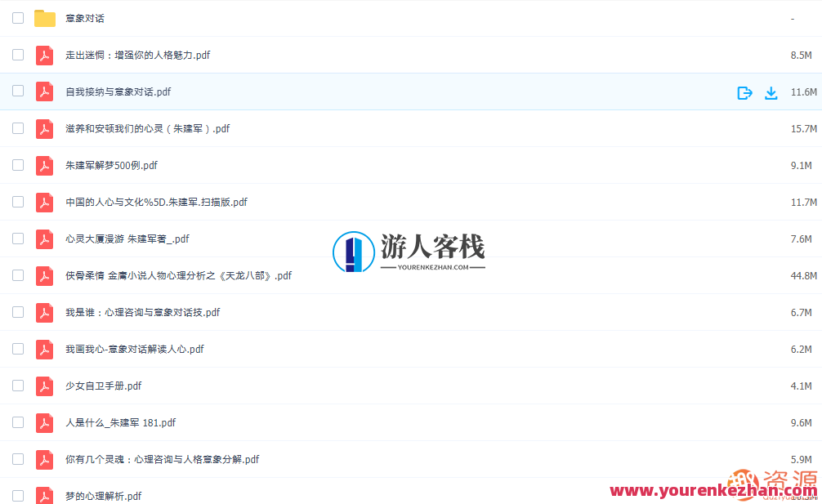Check the checkbox next to 你有几个灵魂 file
Viewport: 822px width, 504px height.
click(17, 459)
